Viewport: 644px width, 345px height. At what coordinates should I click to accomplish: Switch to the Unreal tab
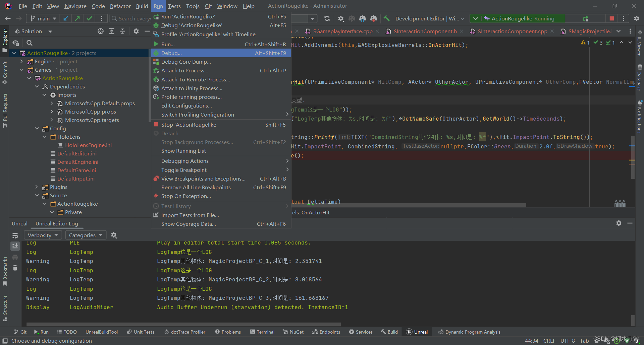point(19,223)
